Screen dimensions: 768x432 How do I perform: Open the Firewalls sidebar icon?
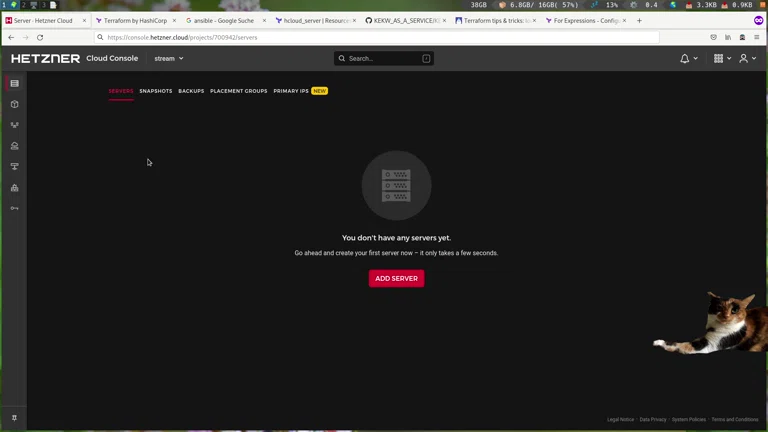15,188
